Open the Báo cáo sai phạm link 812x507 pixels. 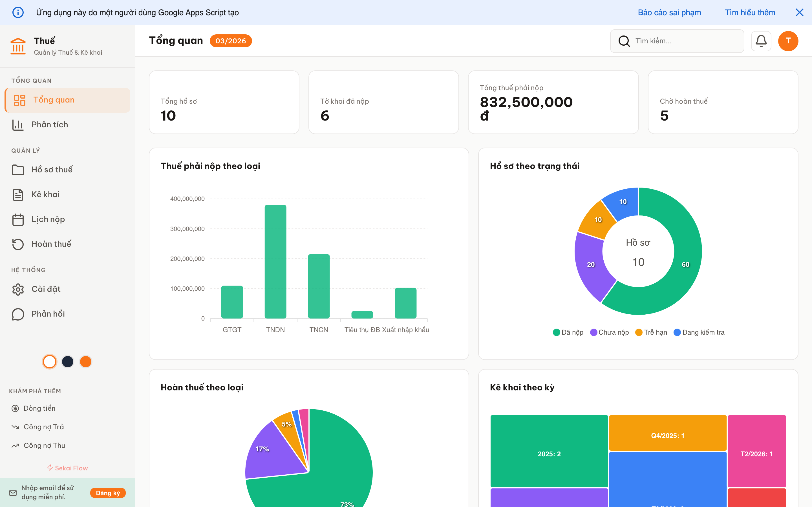pos(669,12)
